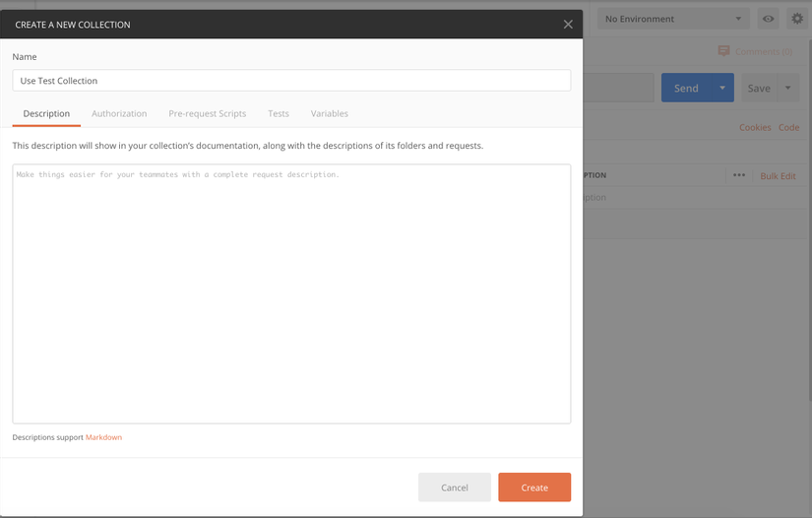Click the collection description text area
The image size is (812, 518).
point(291,293)
